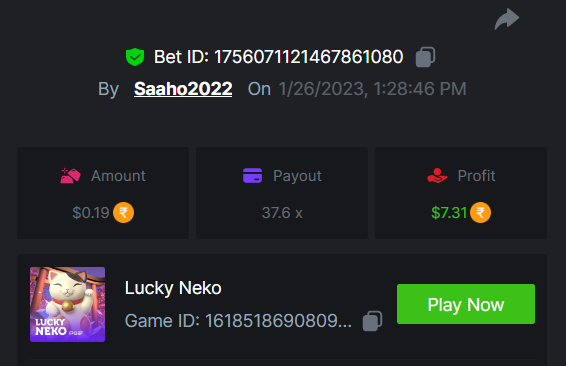Click the 37.6 x payout value
This screenshot has width=566, height=366.
[x=282, y=213]
